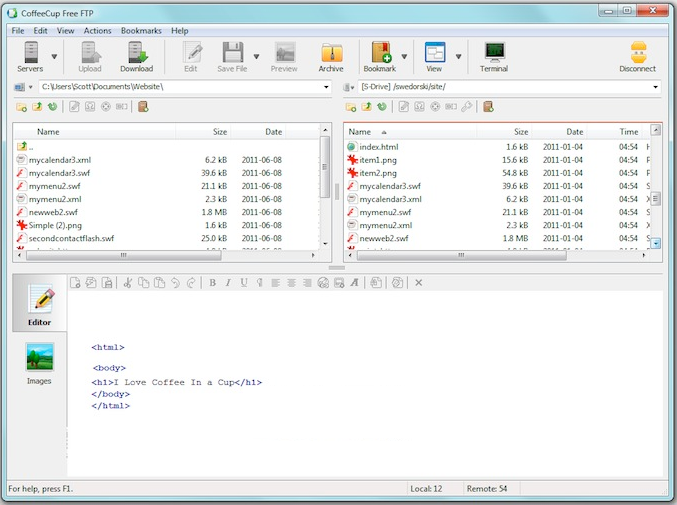The height and width of the screenshot is (505, 677).
Task: Switch to the Editor panel tab
Action: point(40,304)
